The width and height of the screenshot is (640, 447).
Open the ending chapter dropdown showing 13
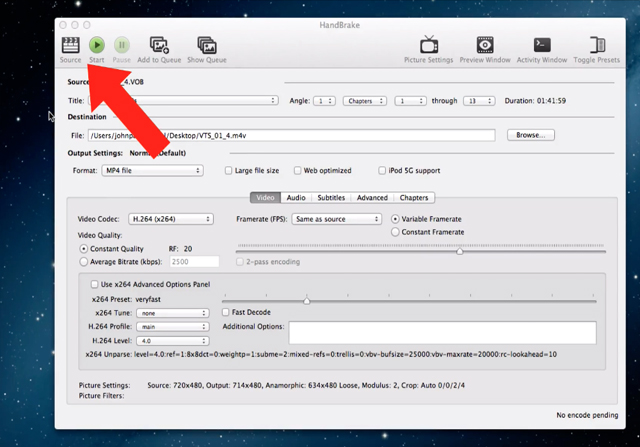[479, 101]
